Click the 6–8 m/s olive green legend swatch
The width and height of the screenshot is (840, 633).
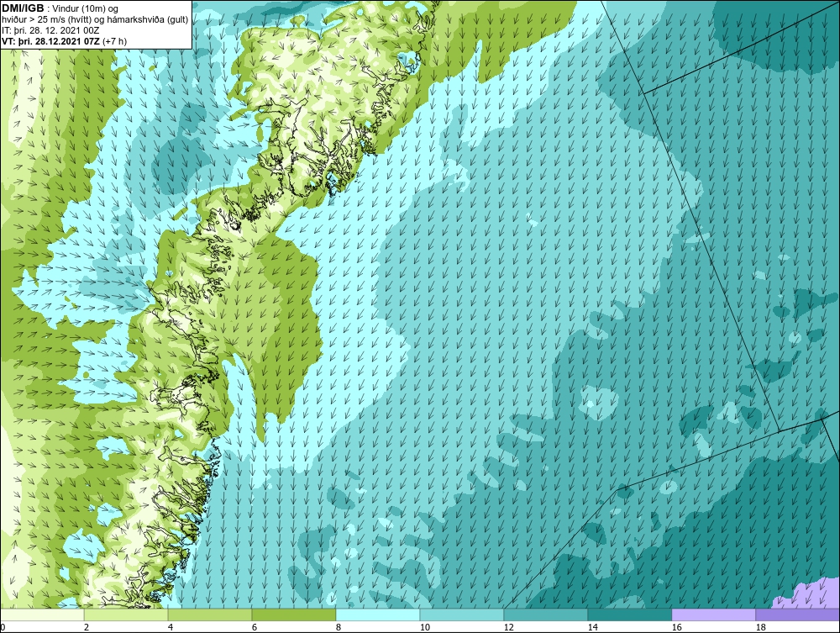pos(293,615)
